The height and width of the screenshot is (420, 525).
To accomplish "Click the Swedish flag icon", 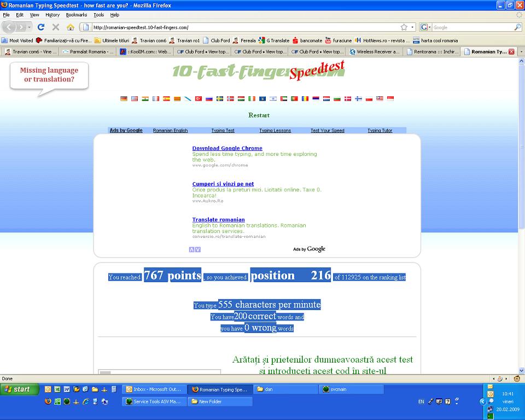I will click(220, 99).
